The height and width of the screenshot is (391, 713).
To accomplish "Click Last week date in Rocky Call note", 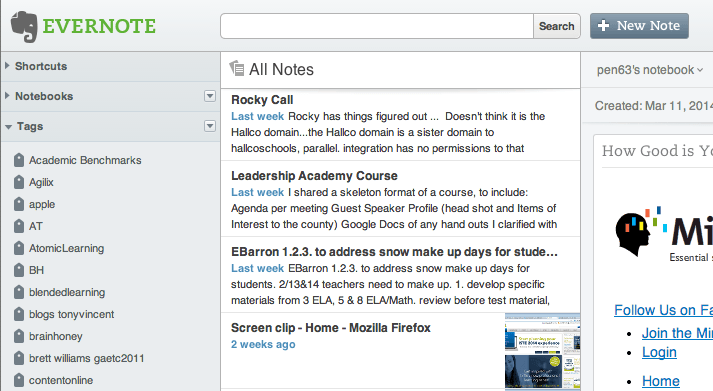I will click(257, 116).
